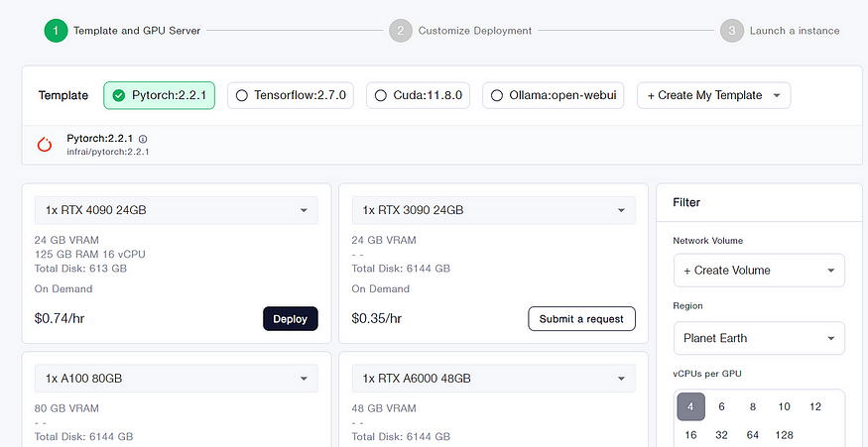Click the infrai/pytorch:2.2.1 image text
The width and height of the screenshot is (868, 447).
click(x=108, y=152)
